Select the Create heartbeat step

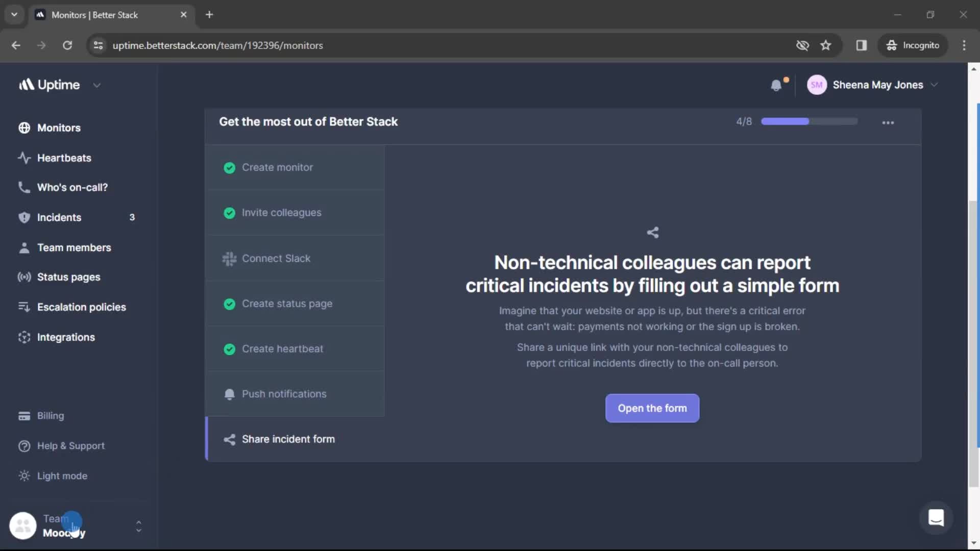click(295, 349)
